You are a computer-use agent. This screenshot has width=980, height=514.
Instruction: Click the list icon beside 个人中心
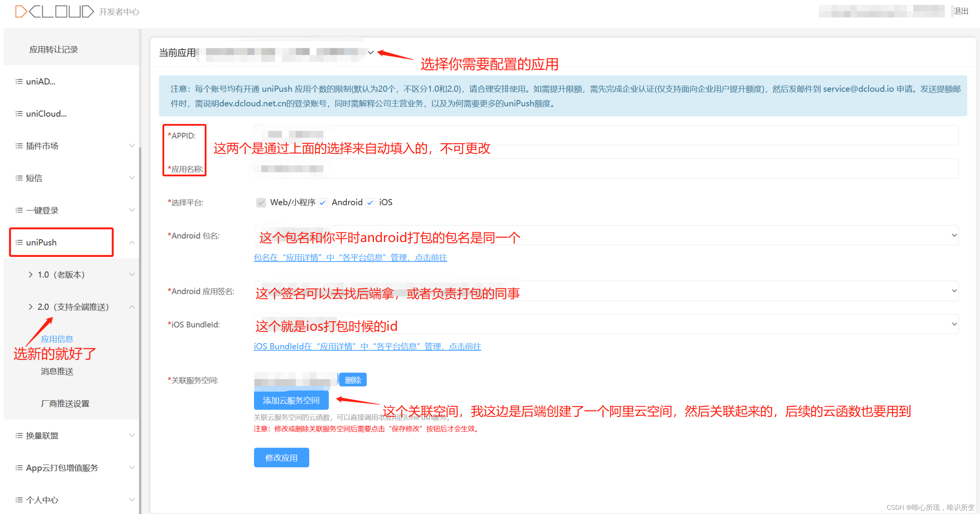click(19, 500)
